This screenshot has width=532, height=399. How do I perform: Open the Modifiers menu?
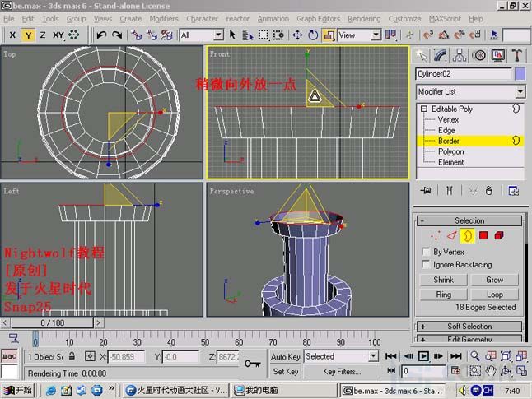164,19
